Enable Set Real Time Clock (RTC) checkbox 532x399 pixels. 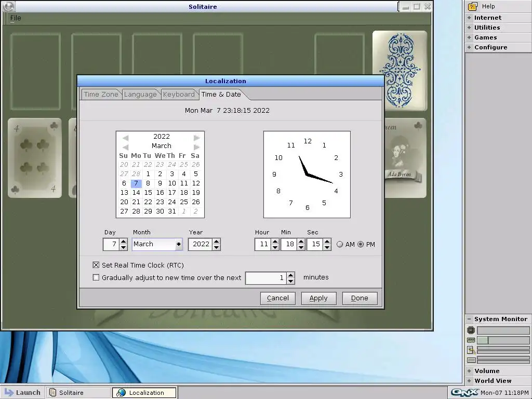96,265
